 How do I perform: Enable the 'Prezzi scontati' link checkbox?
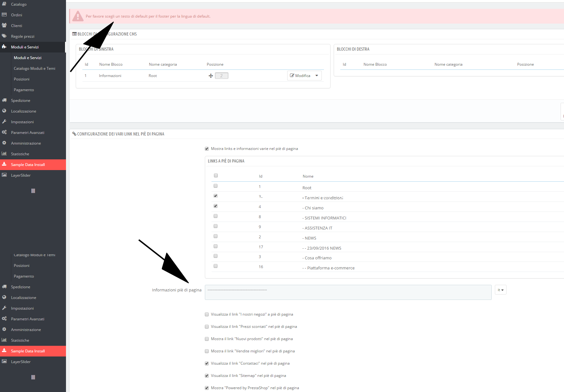click(207, 327)
